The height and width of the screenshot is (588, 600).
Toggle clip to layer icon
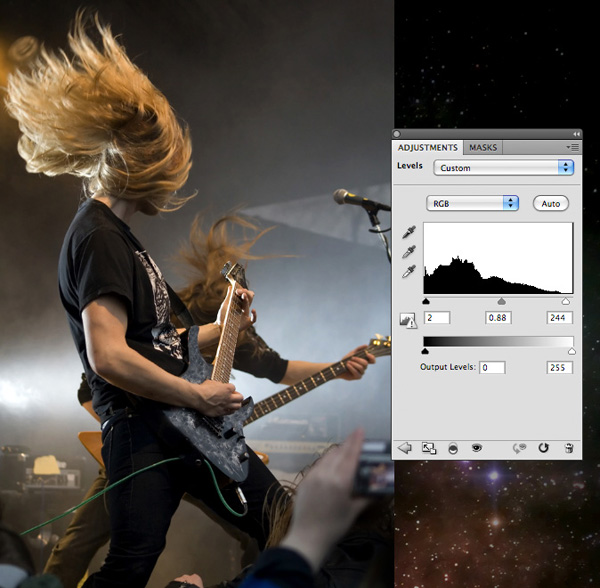[453, 448]
